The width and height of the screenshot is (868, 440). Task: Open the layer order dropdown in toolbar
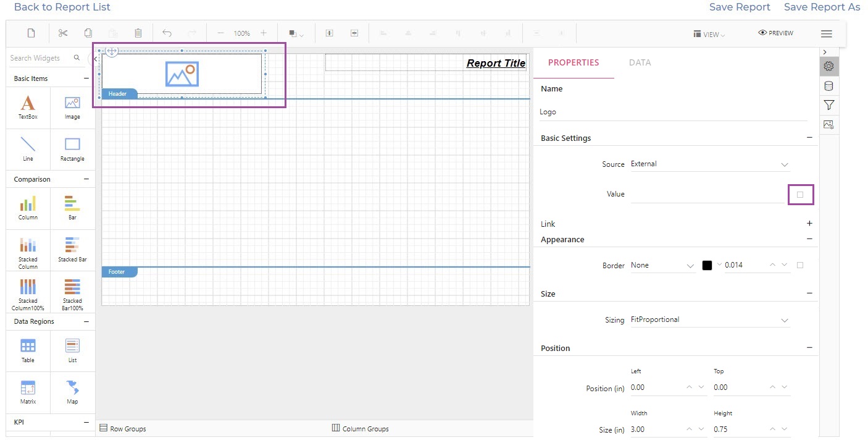click(296, 33)
